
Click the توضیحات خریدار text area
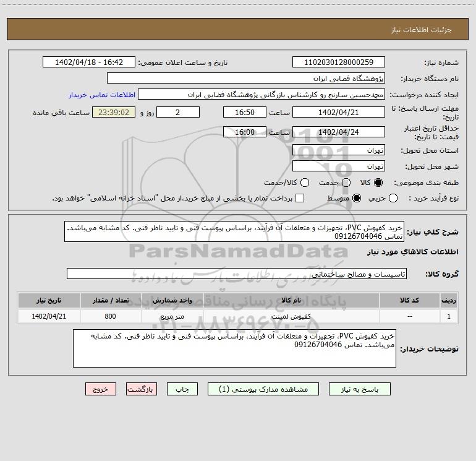(x=234, y=348)
